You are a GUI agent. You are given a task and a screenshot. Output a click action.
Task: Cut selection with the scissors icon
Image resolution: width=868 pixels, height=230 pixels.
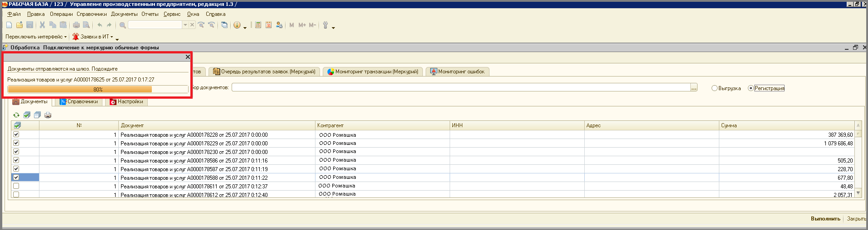[42, 25]
